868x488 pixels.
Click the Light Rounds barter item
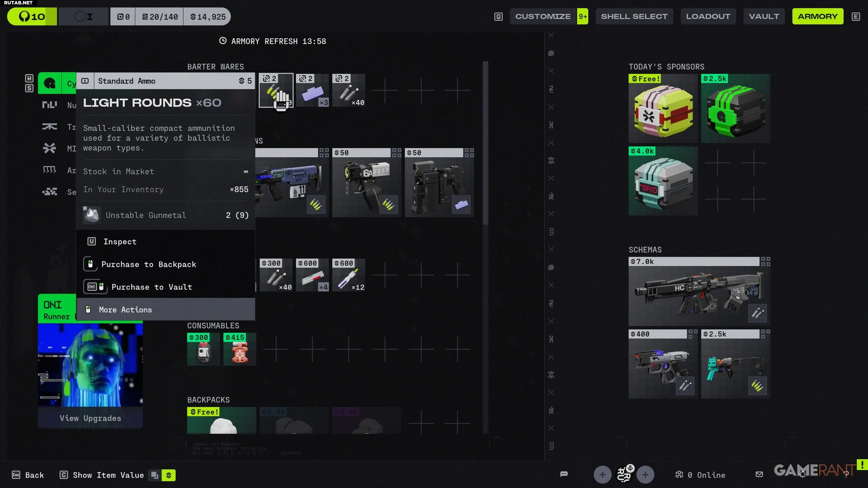pos(276,90)
